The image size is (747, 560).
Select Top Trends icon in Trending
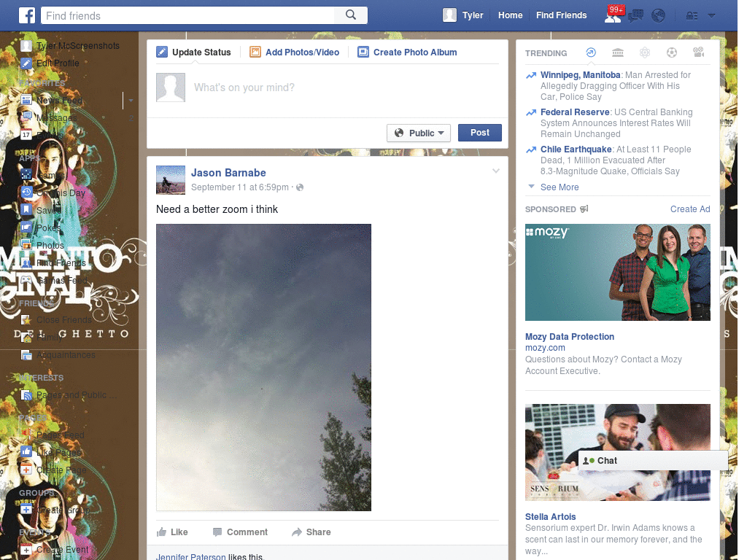(x=591, y=52)
